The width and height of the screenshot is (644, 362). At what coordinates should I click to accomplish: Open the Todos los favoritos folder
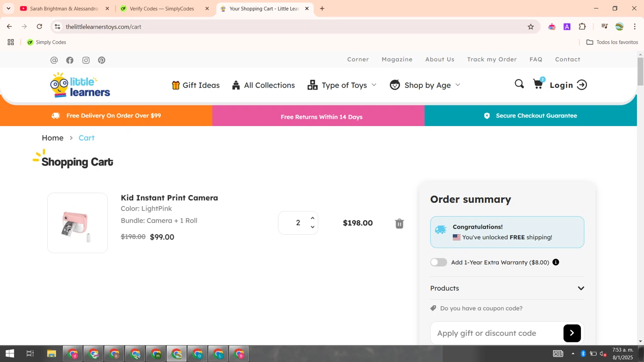(x=612, y=42)
